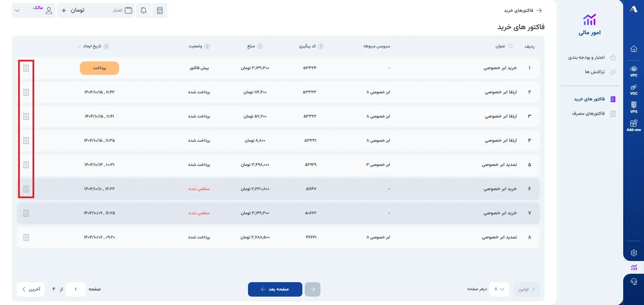Open the user profile icon
Viewport: 644px width, 305px height.
click(x=49, y=10)
